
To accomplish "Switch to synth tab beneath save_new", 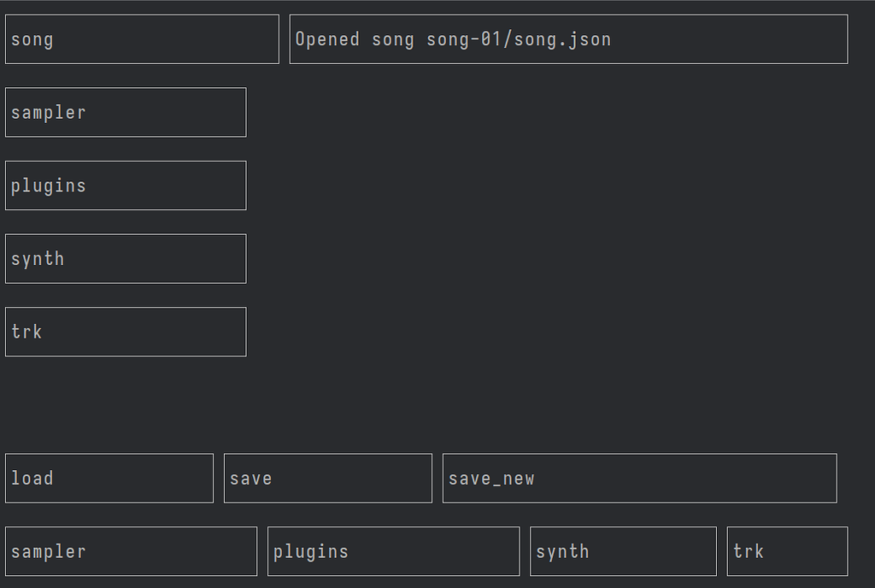I will [x=623, y=551].
